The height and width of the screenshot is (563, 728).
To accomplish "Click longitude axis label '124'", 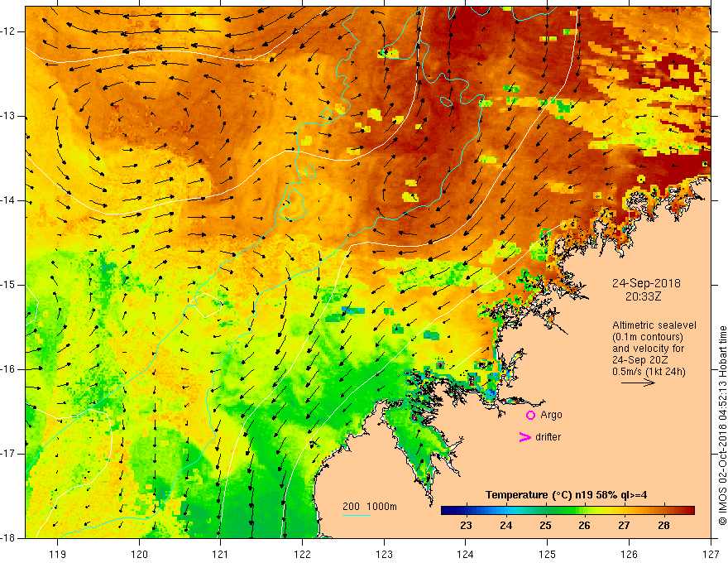I will [x=466, y=554].
